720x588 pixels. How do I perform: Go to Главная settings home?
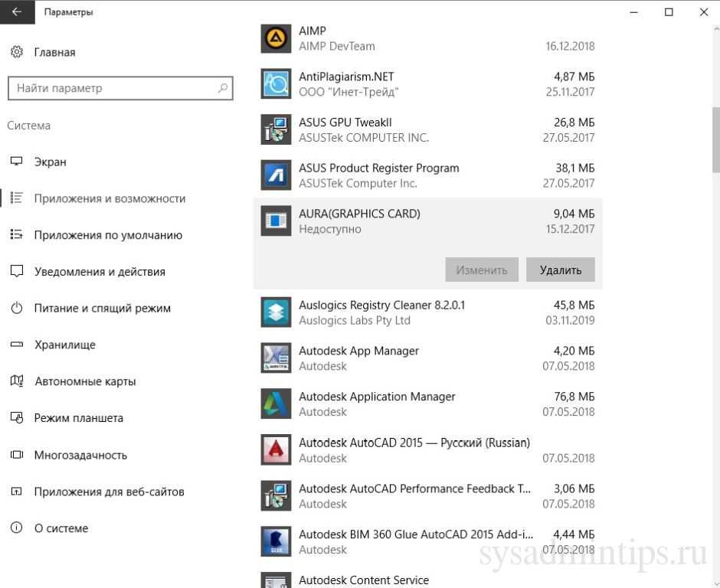[x=54, y=52]
